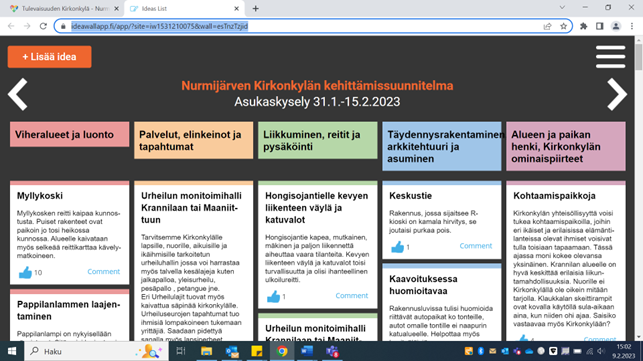Open the hamburger menu icon

610,57
